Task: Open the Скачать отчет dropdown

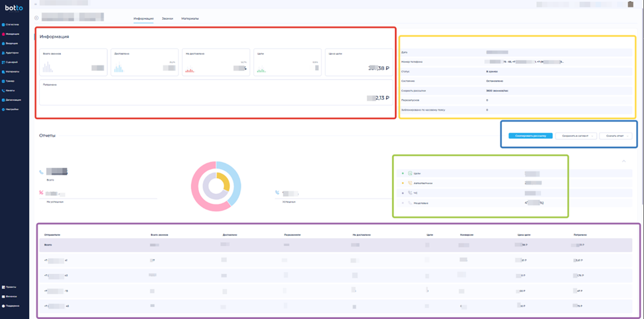Action: pyautogui.click(x=616, y=136)
